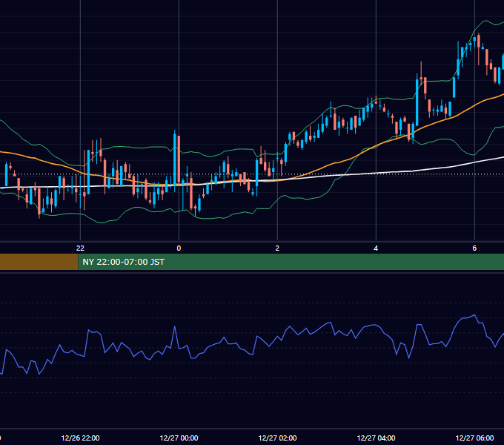Screen dimensions: 504x445
Task: Click the 12/27 00:00 date label
Action: pyautogui.click(x=179, y=438)
